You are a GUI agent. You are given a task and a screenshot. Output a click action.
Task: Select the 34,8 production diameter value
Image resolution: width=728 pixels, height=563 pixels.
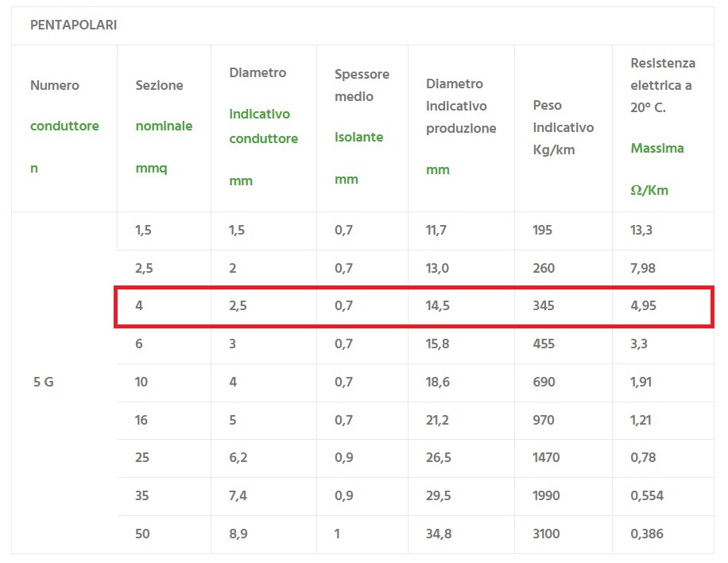click(x=439, y=534)
